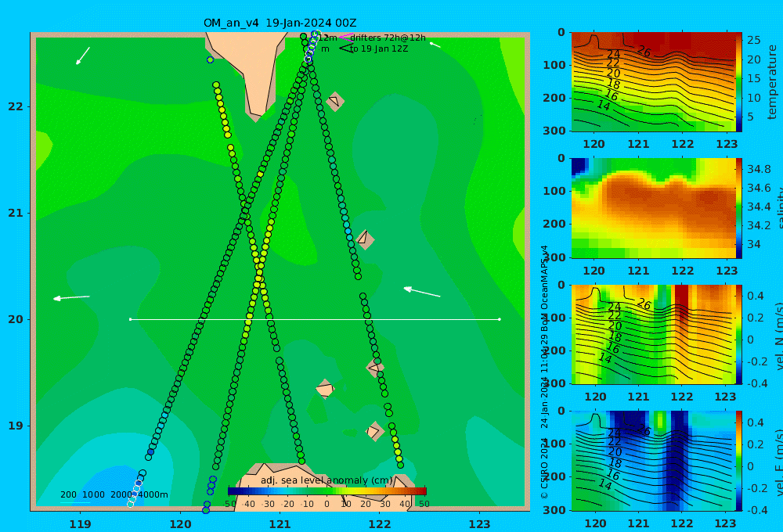Click the black arrowhead legend symbol beside 'to 19 Jan 12Z'
783x532 pixels.
[345, 49]
